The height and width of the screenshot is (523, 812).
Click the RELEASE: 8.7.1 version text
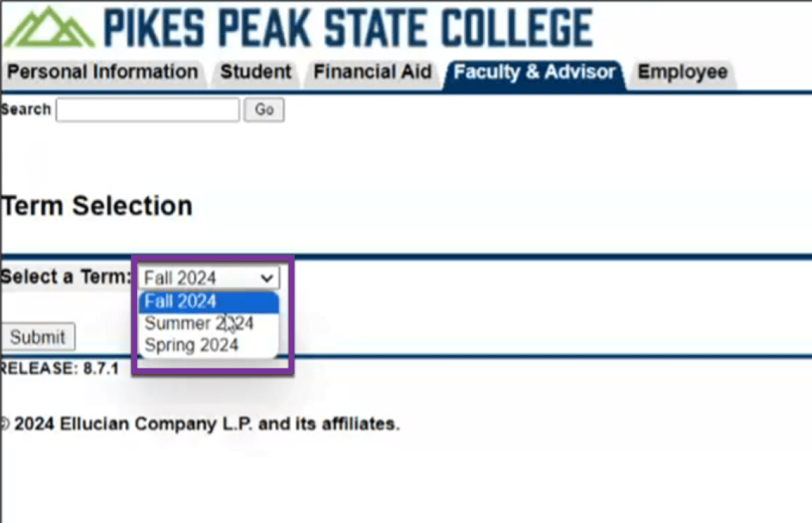[x=59, y=368]
